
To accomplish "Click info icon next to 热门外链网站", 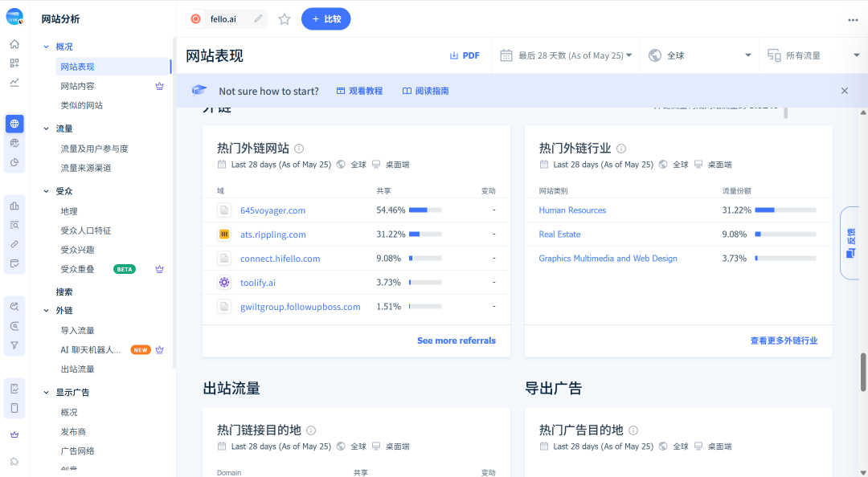I will coord(299,149).
